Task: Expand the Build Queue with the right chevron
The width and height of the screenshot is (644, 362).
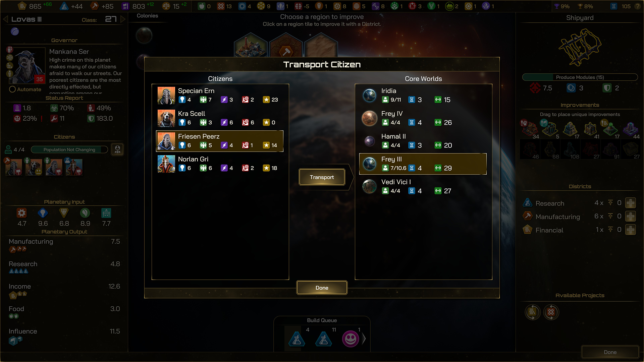Action: click(364, 339)
